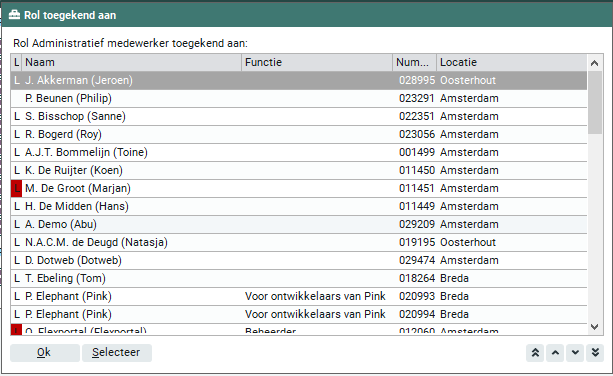Select row N.A.C.M. de Deugd (Natasja)
This screenshot has height=376, width=613.
(x=299, y=242)
